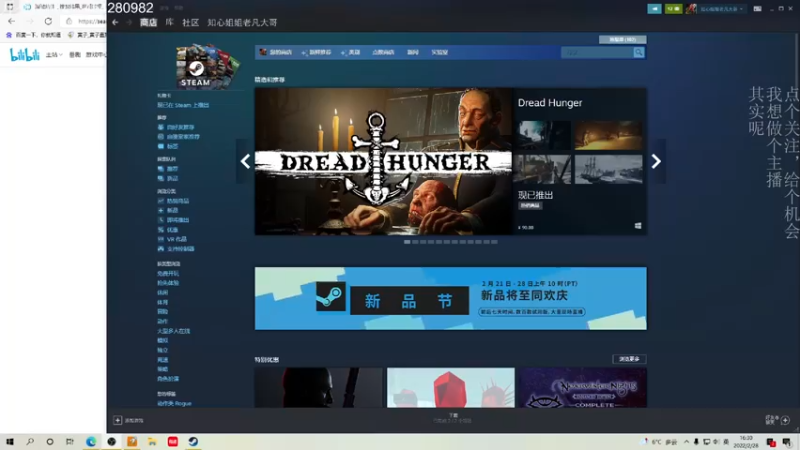Open Windows search in taskbar
Viewport: 800px width, 450px height.
coord(30,442)
